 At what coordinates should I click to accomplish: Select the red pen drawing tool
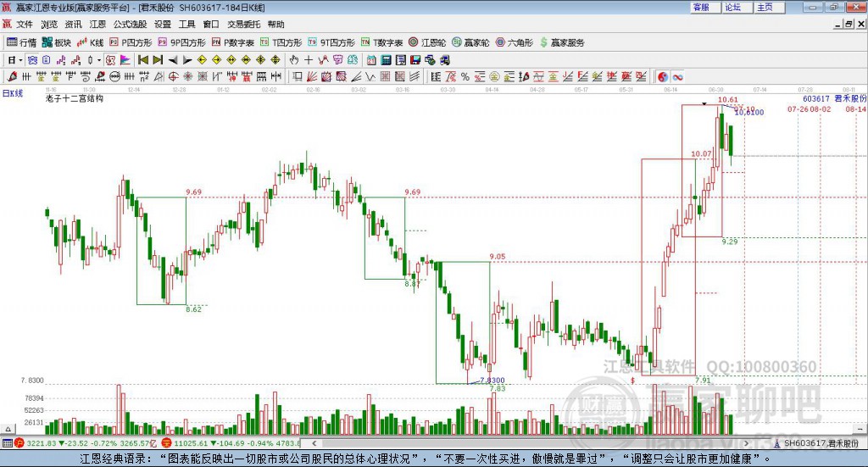pyautogui.click(x=12, y=77)
